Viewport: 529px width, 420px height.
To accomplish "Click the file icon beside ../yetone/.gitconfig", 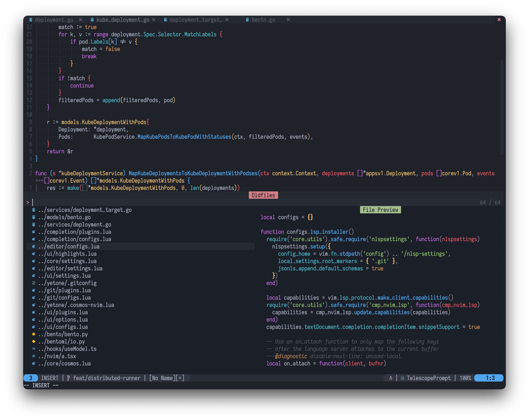I will coord(34,283).
